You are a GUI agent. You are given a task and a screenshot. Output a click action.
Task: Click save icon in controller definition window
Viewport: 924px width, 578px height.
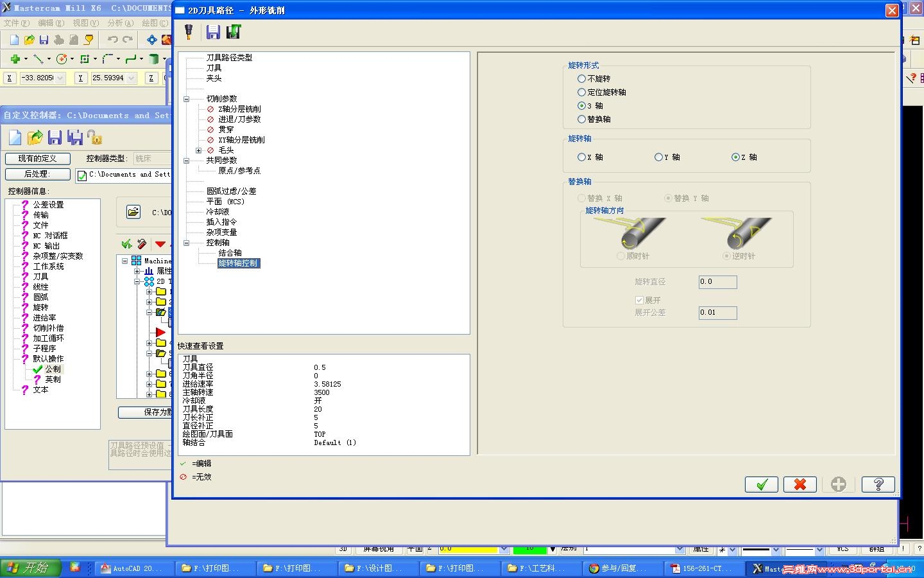click(x=55, y=137)
